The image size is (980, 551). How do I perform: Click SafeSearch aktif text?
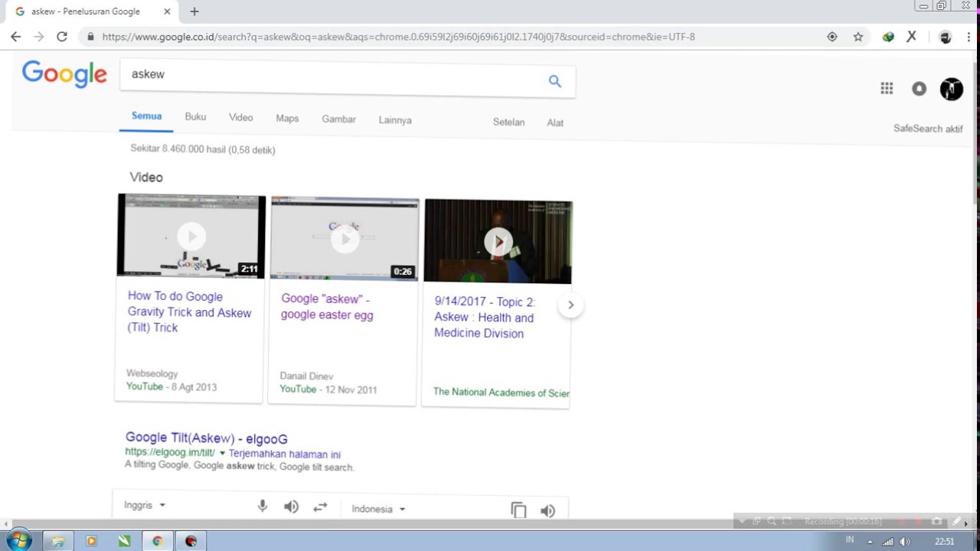coord(928,129)
